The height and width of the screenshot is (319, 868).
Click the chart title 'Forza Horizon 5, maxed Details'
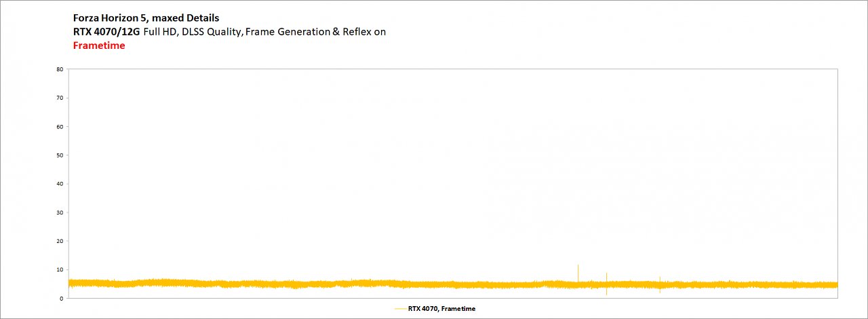146,18
